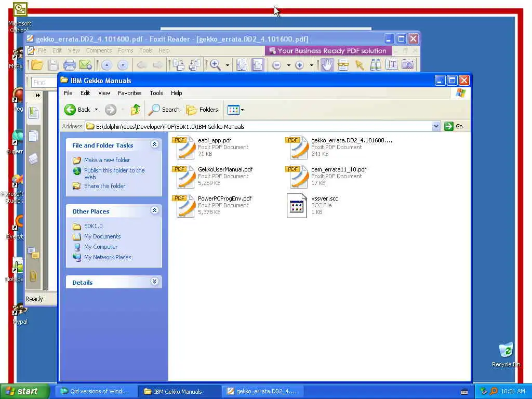Screen dimensions: 532x399
Task: Select the Typewriter text tool in Foxit Reader
Action: pyautogui.click(x=392, y=64)
